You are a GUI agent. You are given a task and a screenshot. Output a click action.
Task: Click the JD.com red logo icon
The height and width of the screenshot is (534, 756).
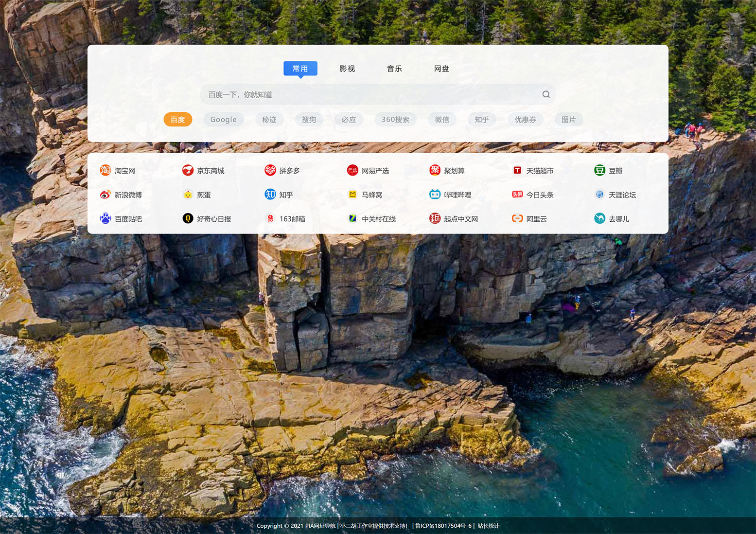pos(188,170)
